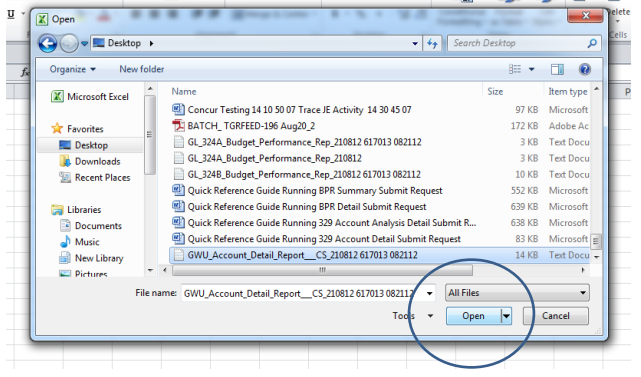
Task: Click the New folder button
Action: point(141,69)
